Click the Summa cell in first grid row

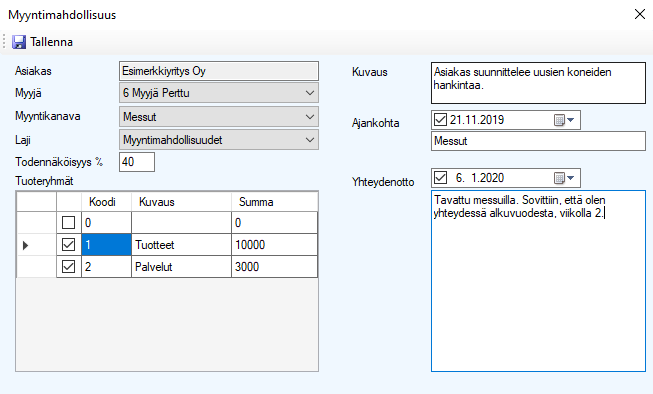click(x=274, y=223)
